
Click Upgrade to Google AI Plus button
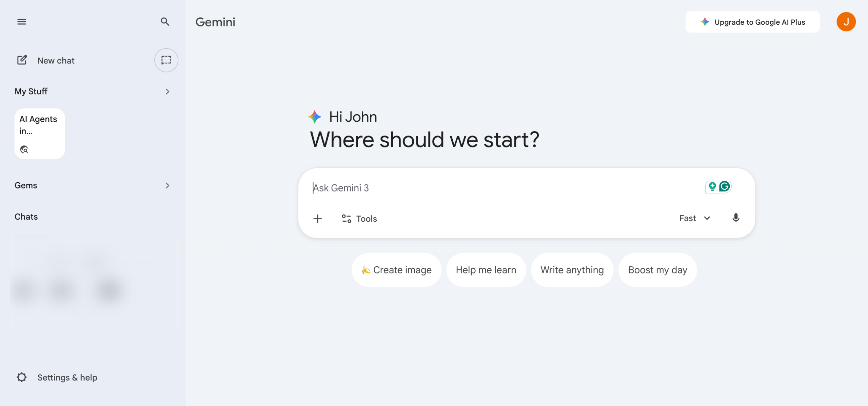[752, 22]
